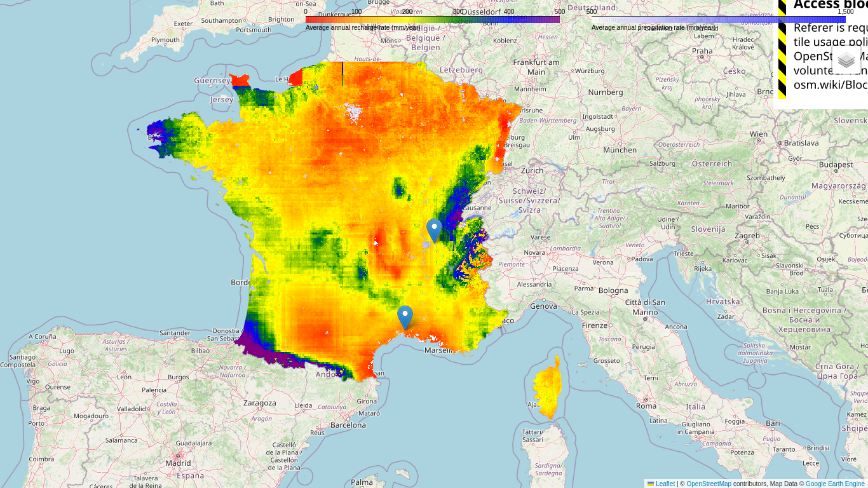This screenshot has height=488, width=868.
Task: Click the 'Average annual recharge rate' legend label
Action: (x=362, y=28)
